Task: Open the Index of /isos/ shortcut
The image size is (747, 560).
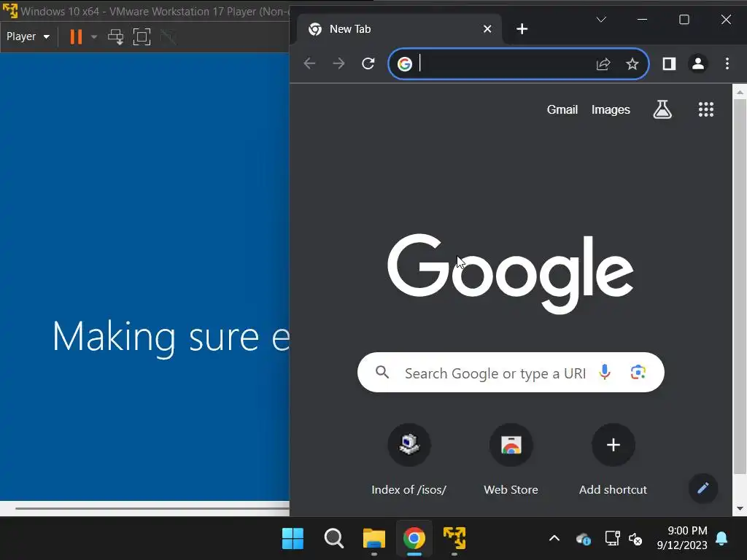Action: pos(409,460)
